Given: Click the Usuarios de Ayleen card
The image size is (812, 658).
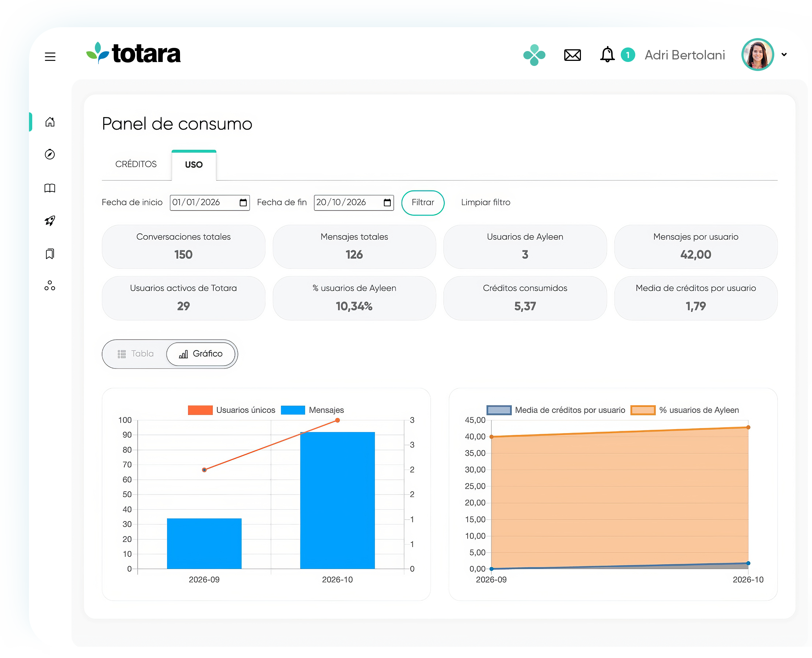Looking at the screenshot, I should tap(525, 247).
